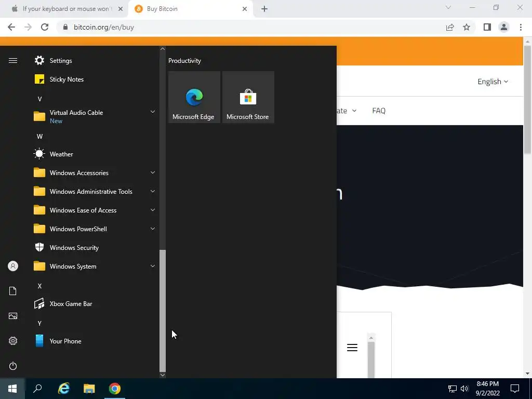The width and height of the screenshot is (532, 399).
Task: Close the Buy Bitcoin tab
Action: (245, 9)
